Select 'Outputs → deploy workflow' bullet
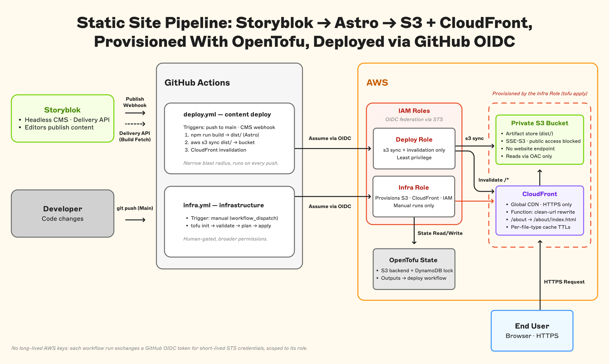Image resolution: width=609 pixels, height=364 pixels. pyautogui.click(x=413, y=278)
